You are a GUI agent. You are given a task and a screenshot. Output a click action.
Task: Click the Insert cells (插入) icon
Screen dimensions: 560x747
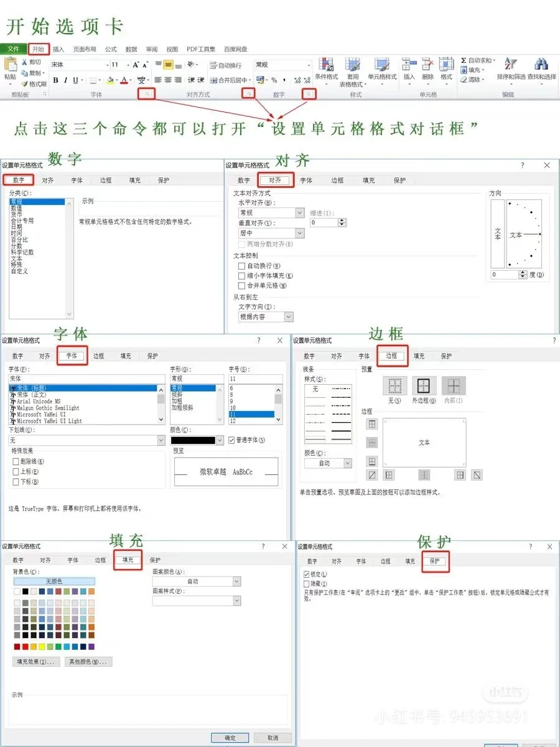409,64
